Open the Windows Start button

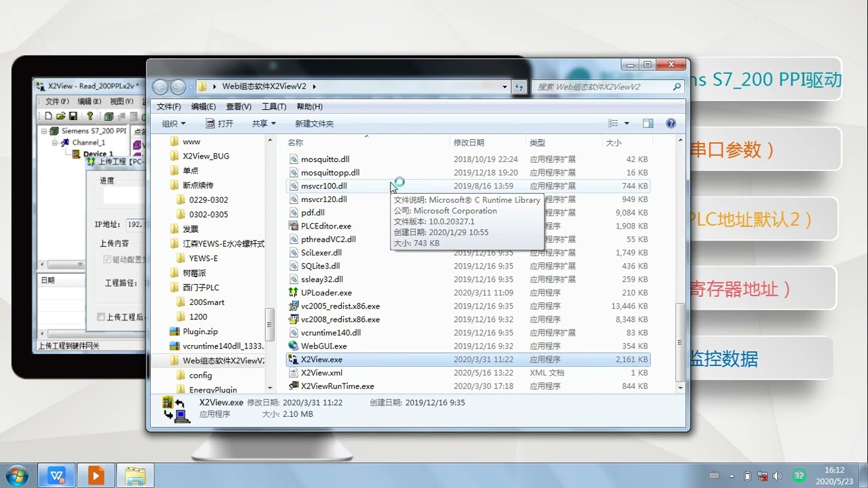click(16, 476)
